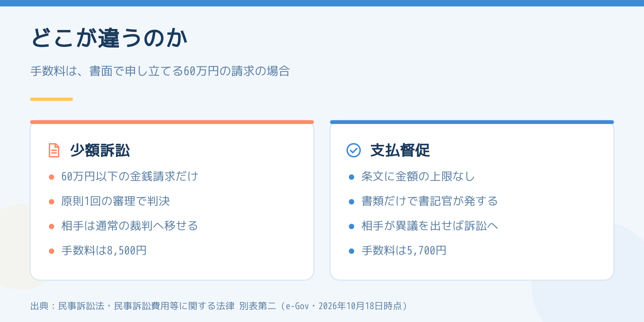Viewport: 644px width, 322px height.
Task: Click the text 手数料は8,500円
Action: [104, 250]
